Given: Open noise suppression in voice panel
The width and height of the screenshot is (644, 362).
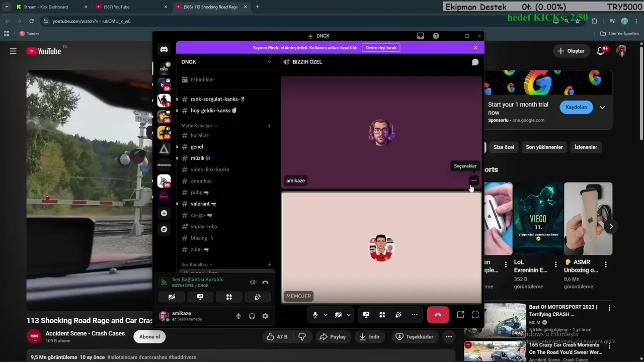Looking at the screenshot, I should (x=253, y=283).
